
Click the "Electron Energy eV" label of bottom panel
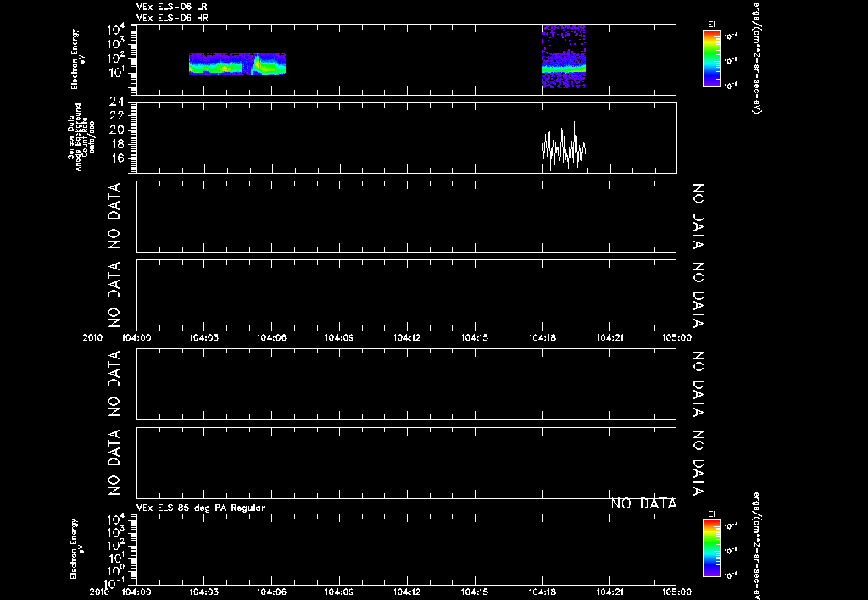pos(77,549)
